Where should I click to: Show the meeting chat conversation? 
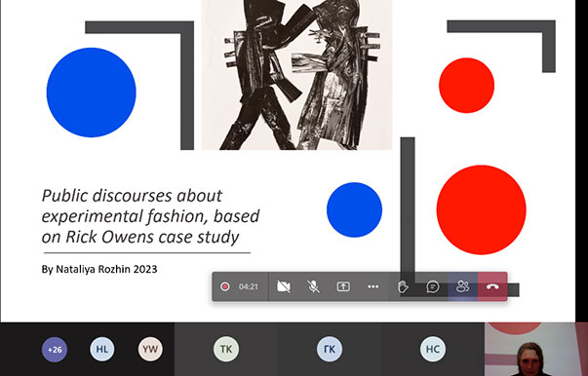point(433,286)
